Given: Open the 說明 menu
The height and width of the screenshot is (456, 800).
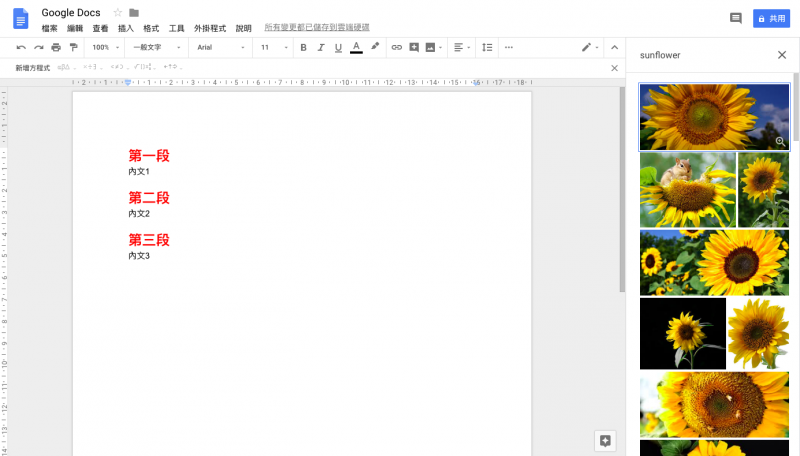Looking at the screenshot, I should 243,28.
